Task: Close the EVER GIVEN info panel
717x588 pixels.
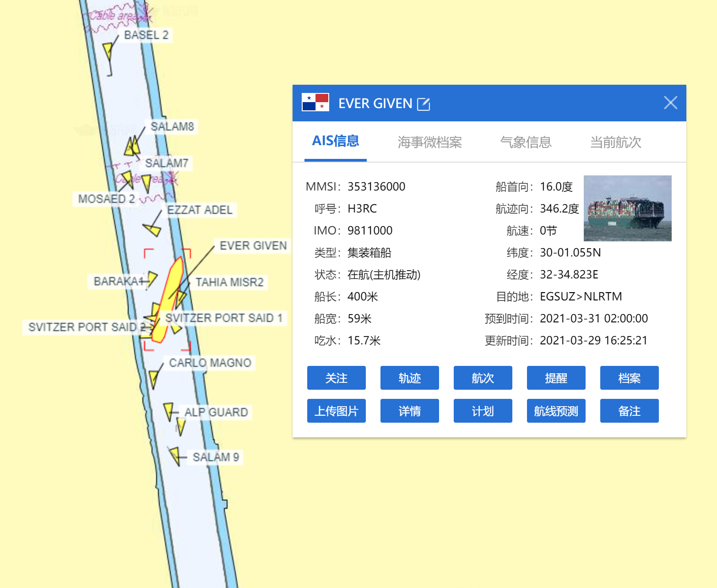Action: coord(670,103)
